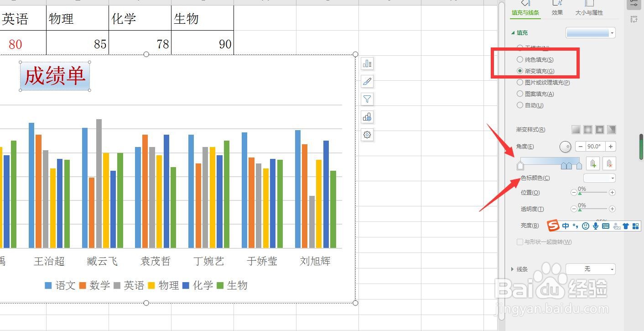644x331 pixels.
Task: Click the 生物 legend entry
Action: pos(232,285)
